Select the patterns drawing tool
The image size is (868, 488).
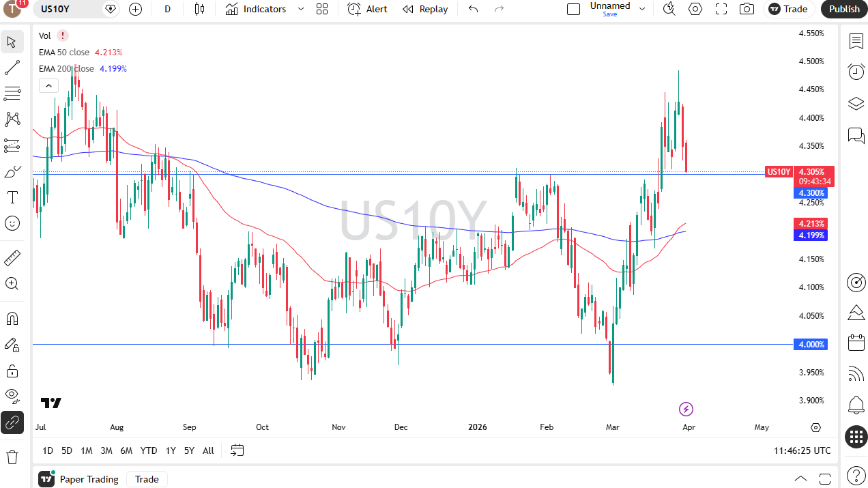12,119
